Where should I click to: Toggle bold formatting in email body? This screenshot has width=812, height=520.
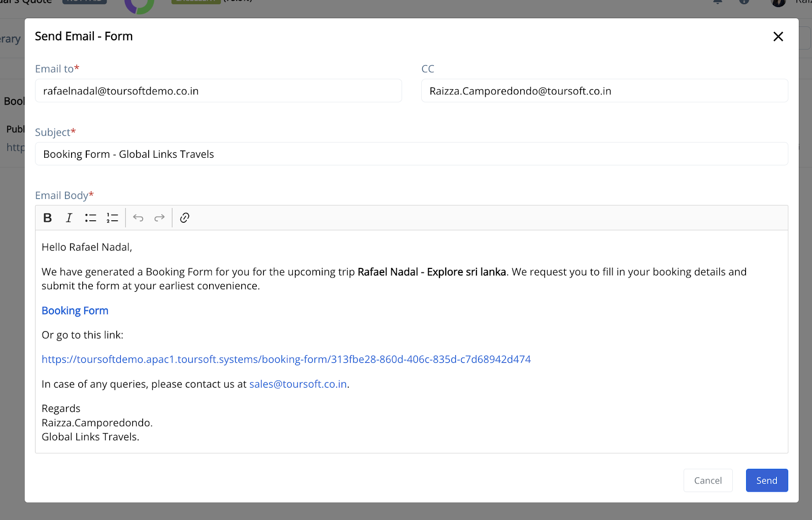point(48,218)
